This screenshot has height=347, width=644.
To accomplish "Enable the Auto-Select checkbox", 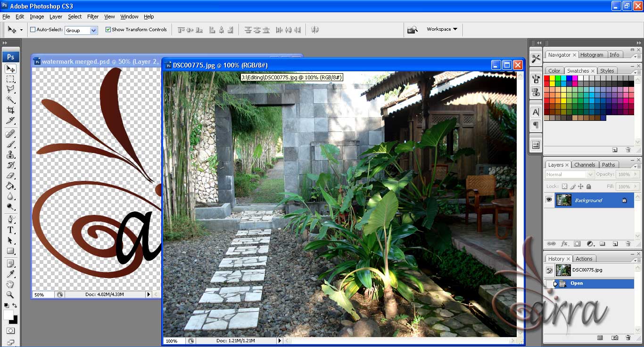I will (32, 29).
